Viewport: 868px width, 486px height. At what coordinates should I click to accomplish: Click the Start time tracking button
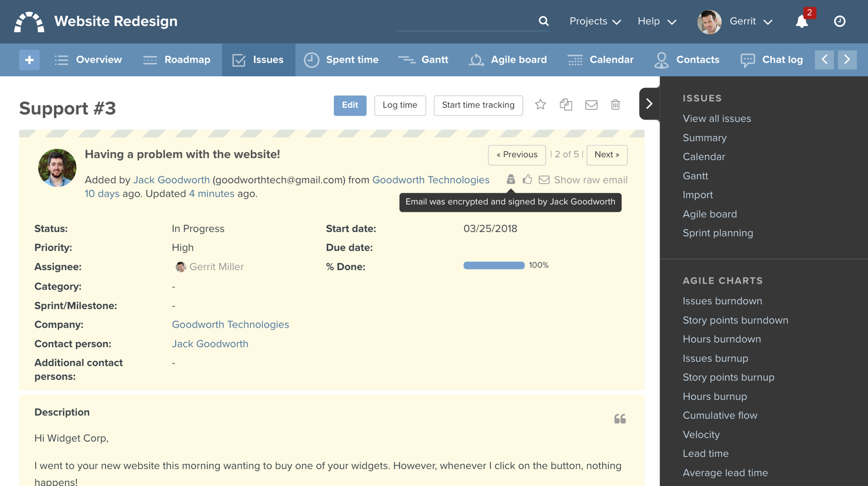[x=478, y=105]
